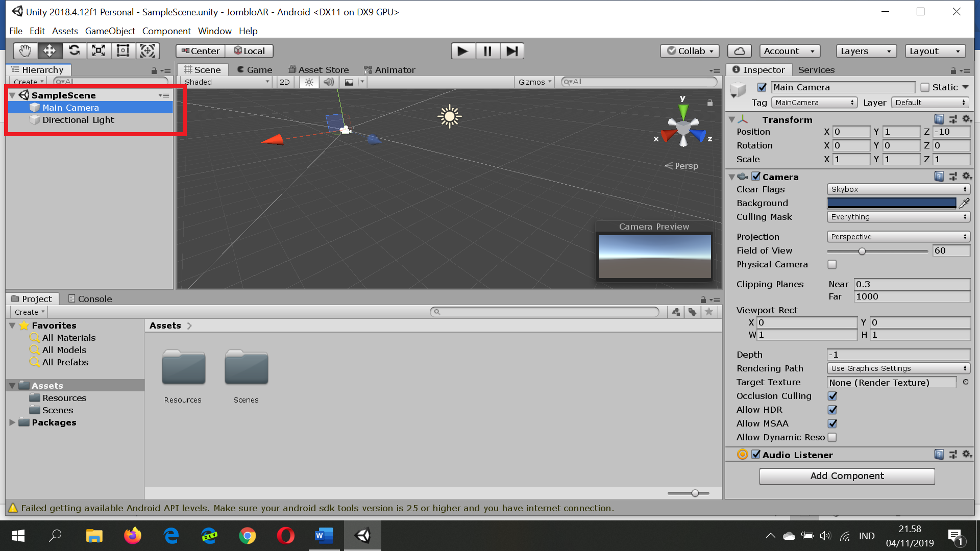Click the Background color swatch
This screenshot has height=551, width=980.
891,203
